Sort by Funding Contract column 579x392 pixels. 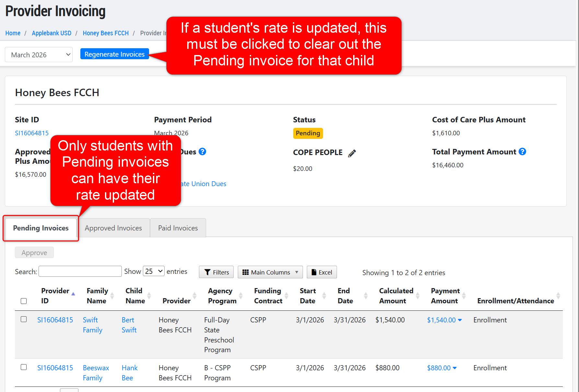pos(286,296)
